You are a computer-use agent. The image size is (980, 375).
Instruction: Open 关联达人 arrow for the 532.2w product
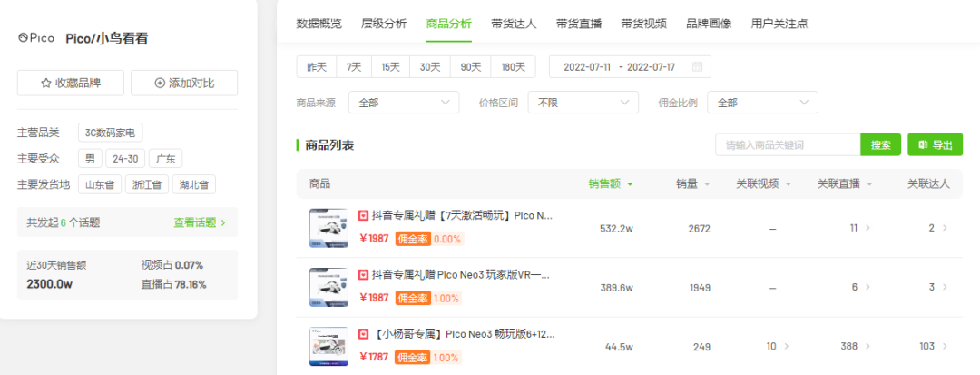coord(945,229)
